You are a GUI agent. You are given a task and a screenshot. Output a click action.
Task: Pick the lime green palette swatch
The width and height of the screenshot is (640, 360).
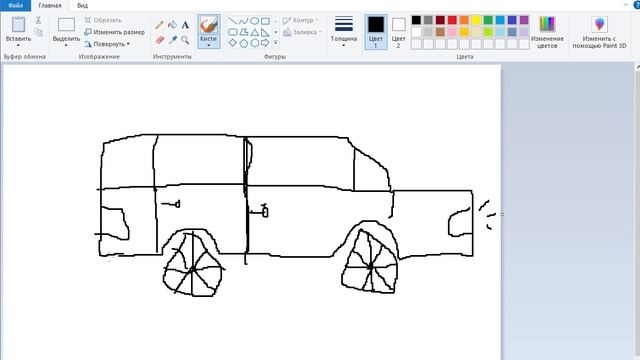[x=488, y=32]
